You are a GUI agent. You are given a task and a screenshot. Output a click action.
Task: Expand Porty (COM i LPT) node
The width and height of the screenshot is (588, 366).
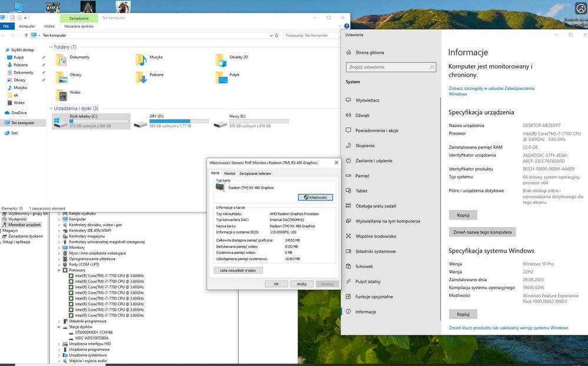click(59, 265)
